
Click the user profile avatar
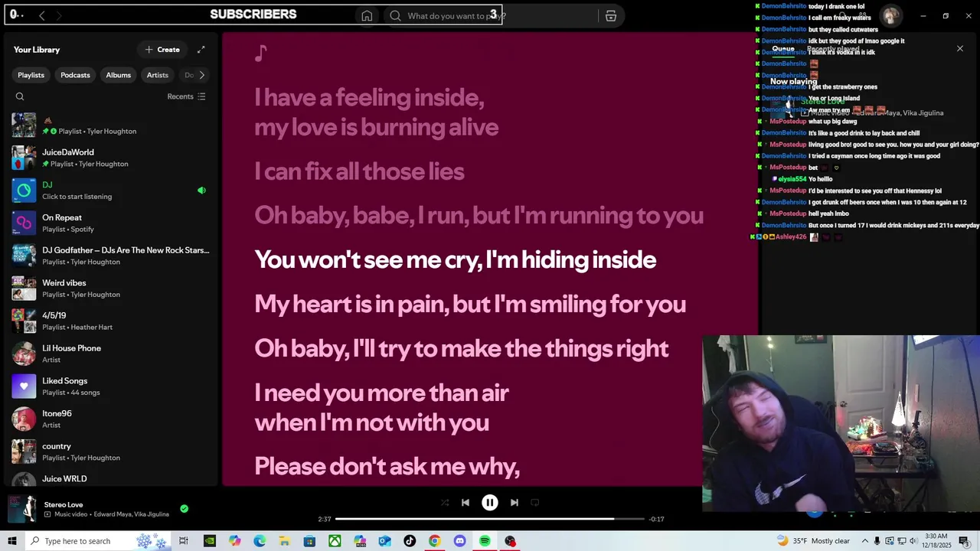pos(890,15)
